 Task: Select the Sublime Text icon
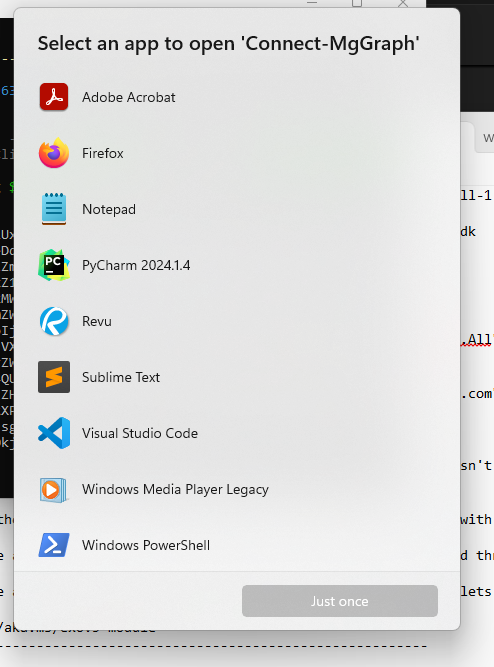pyautogui.click(x=54, y=377)
